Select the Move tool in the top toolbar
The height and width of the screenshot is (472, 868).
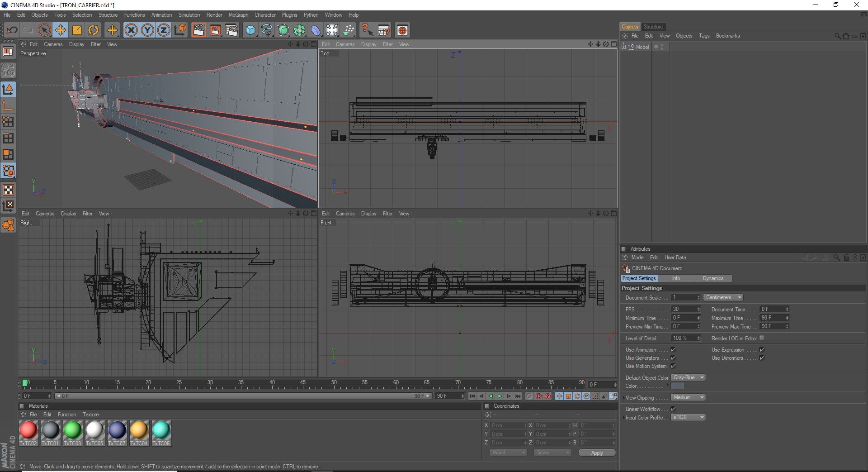[60, 30]
